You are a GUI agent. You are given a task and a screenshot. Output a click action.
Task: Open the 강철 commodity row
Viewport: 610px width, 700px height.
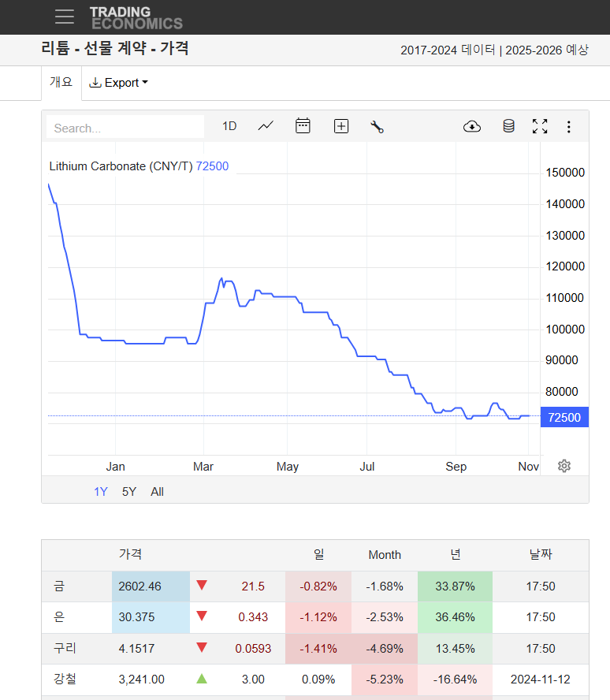tap(315, 680)
